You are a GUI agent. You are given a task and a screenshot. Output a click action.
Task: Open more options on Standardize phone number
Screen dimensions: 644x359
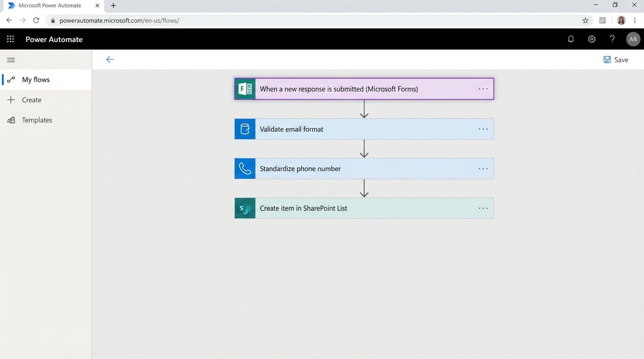[483, 169]
